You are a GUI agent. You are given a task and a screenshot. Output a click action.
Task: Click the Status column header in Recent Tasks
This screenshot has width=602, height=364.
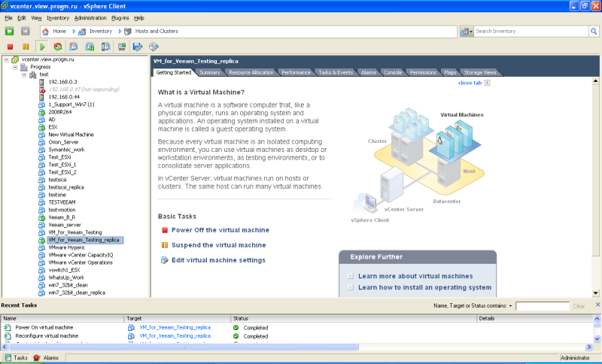point(353,318)
